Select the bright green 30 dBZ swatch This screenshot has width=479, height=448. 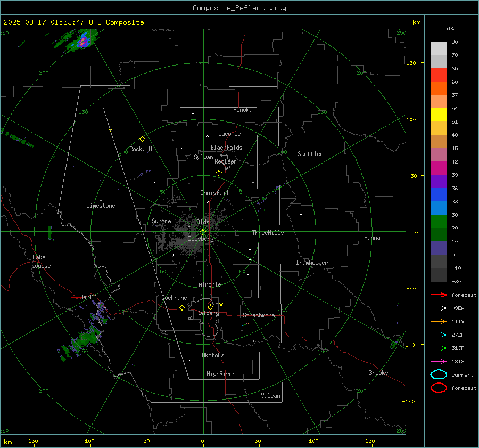coord(439,221)
